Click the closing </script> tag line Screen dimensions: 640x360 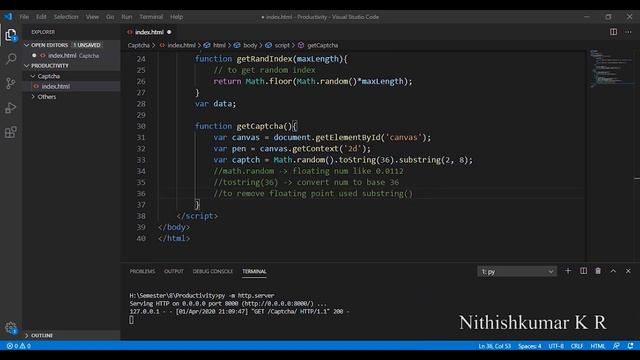(x=197, y=216)
